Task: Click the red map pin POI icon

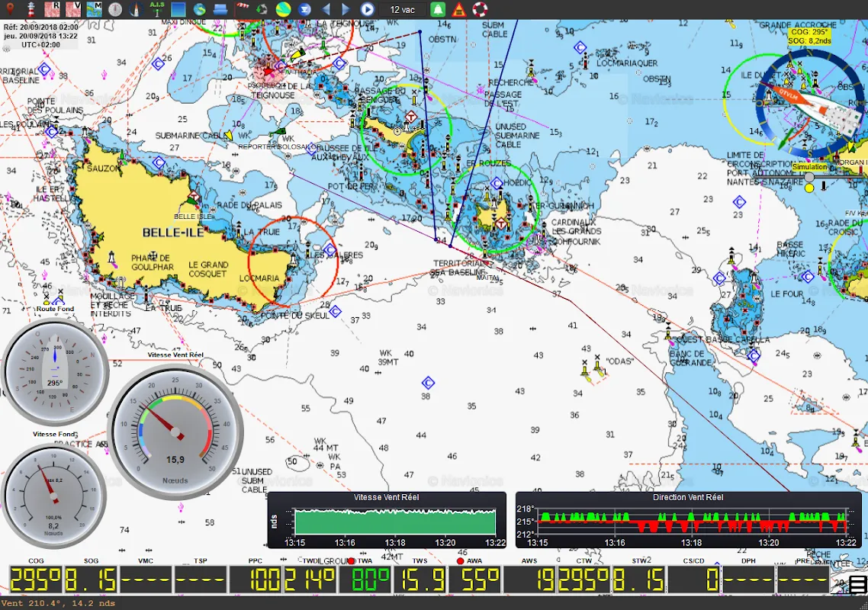Action: click(10, 9)
